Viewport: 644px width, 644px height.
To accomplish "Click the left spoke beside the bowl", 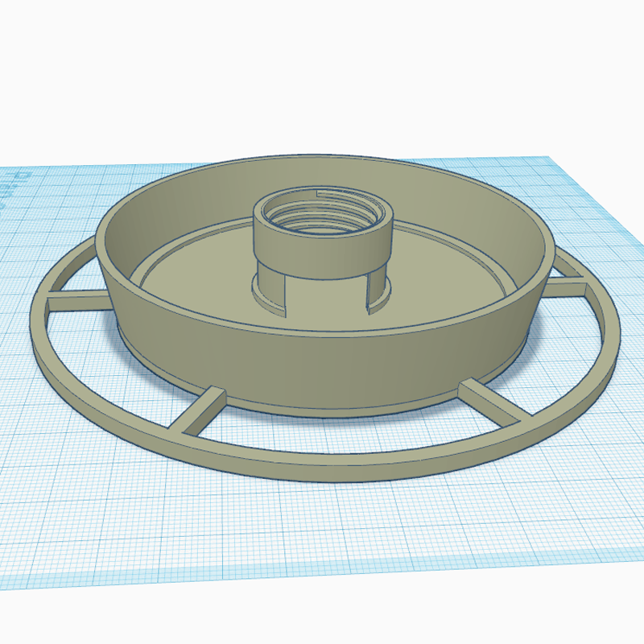I will (x=78, y=301).
